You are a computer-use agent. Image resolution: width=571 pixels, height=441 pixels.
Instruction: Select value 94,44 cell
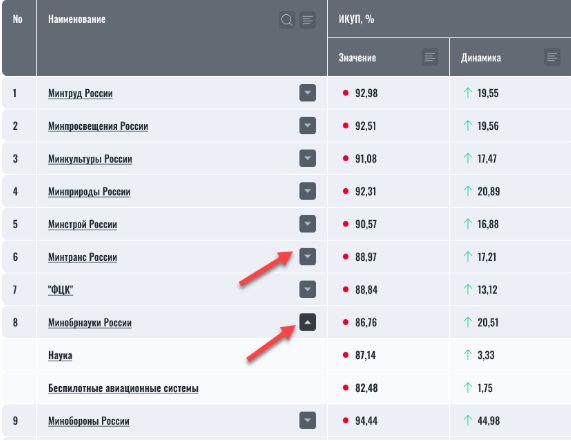coord(366,421)
